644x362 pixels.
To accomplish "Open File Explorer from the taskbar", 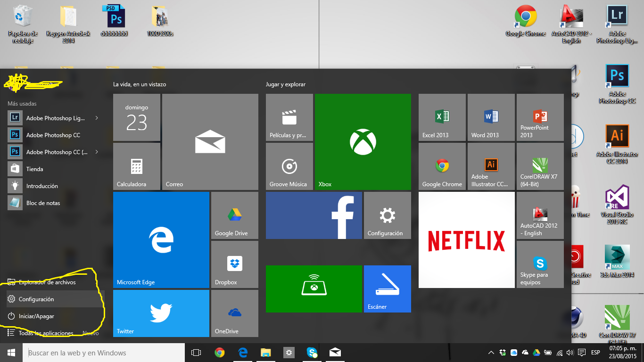I will (x=266, y=353).
